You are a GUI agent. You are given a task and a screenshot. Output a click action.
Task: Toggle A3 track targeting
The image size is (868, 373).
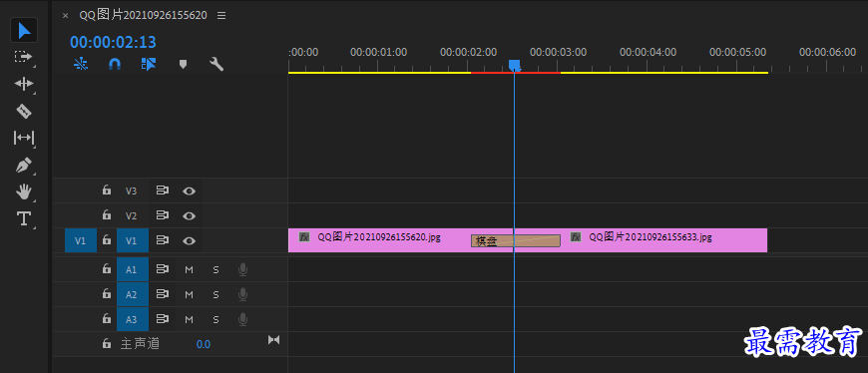133,319
